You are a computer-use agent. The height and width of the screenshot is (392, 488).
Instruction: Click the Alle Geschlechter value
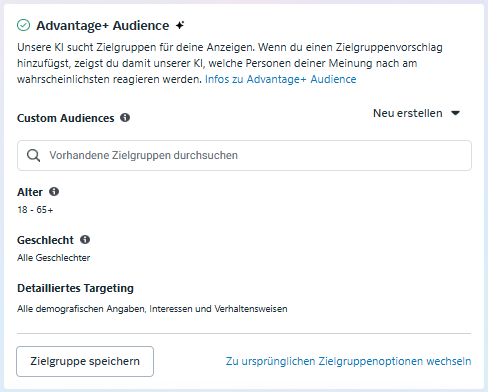(54, 258)
